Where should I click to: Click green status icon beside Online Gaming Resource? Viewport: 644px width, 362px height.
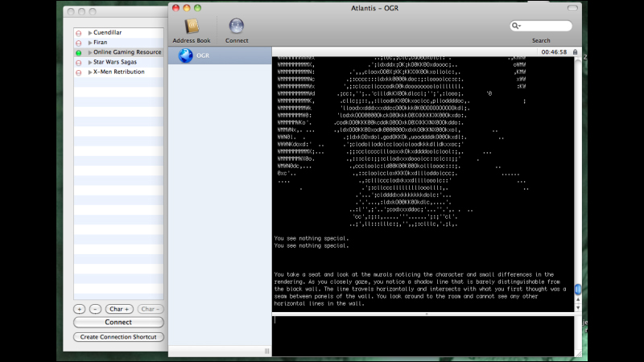coord(78,52)
